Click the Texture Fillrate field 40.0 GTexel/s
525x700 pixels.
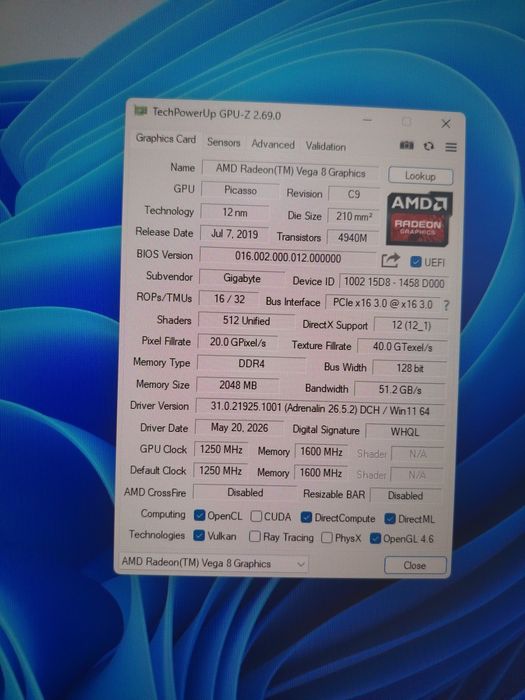pyautogui.click(x=402, y=347)
